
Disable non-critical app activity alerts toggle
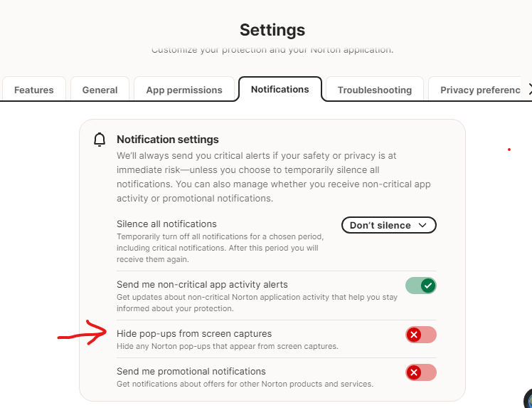tap(420, 286)
